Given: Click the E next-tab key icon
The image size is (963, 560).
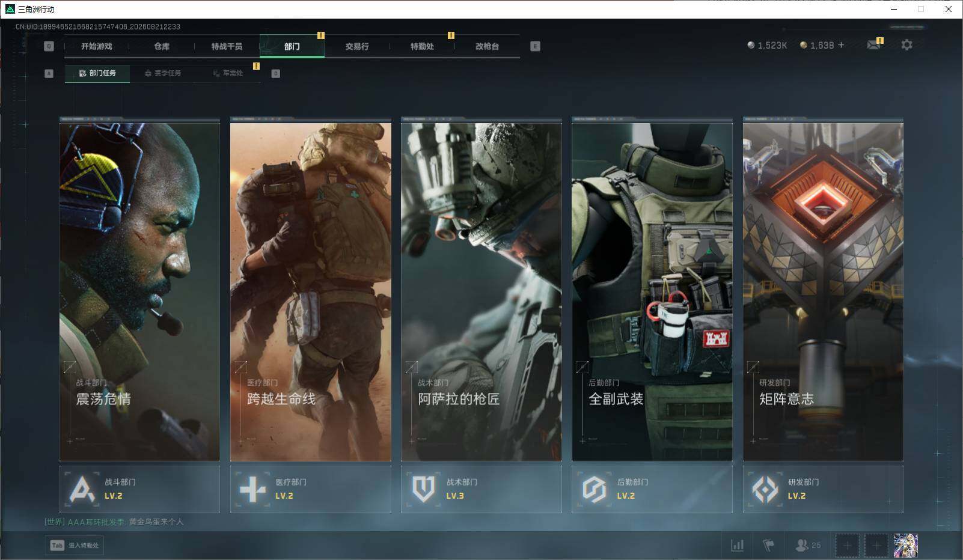Looking at the screenshot, I should pyautogui.click(x=535, y=46).
